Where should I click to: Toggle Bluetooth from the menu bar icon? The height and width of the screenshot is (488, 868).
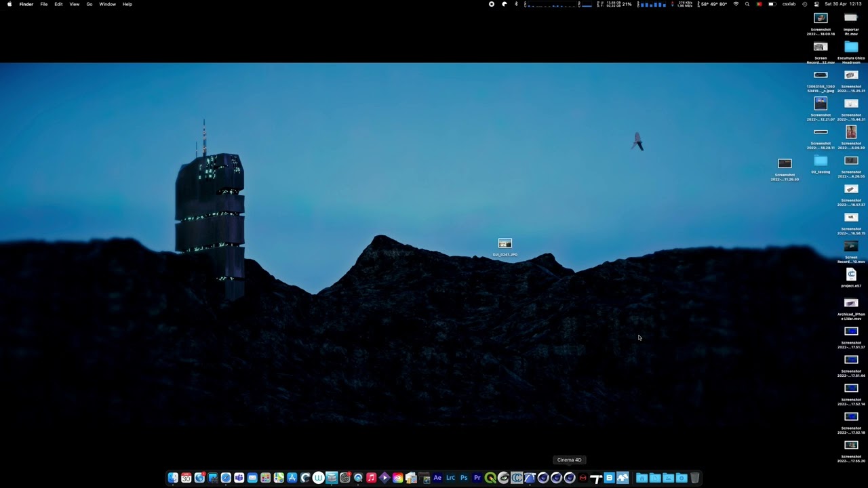click(516, 4)
